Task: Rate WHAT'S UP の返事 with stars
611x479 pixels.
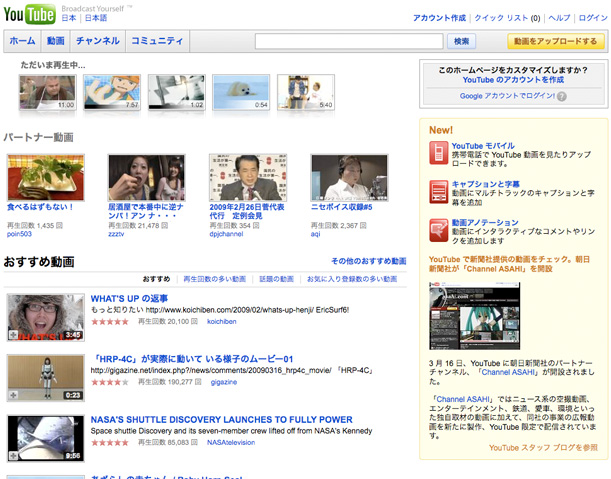Action: pos(109,322)
